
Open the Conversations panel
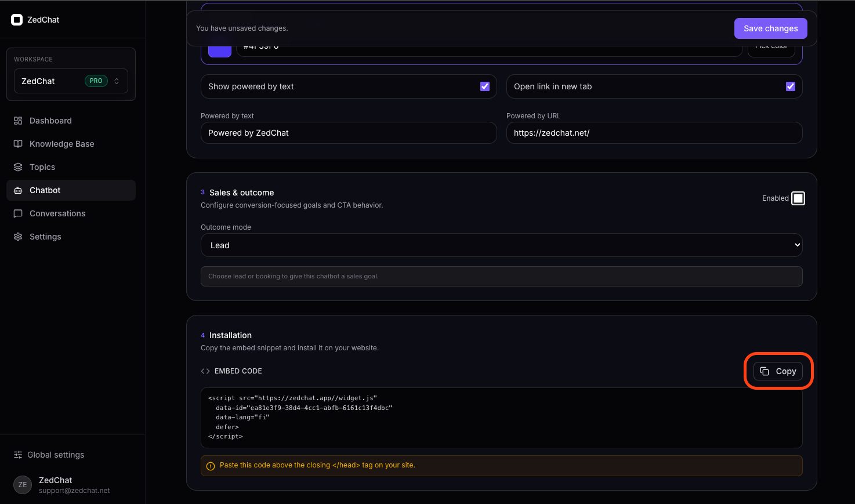(56, 213)
